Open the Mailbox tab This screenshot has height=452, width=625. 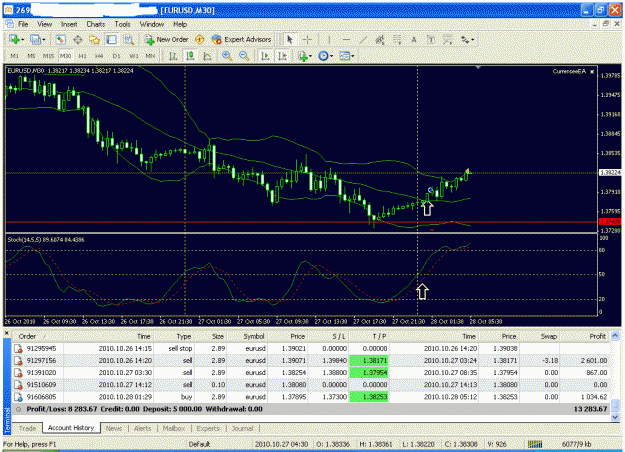(x=174, y=428)
